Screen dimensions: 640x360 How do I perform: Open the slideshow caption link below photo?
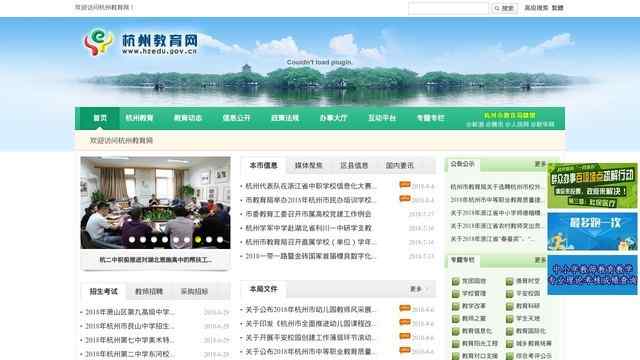click(156, 260)
